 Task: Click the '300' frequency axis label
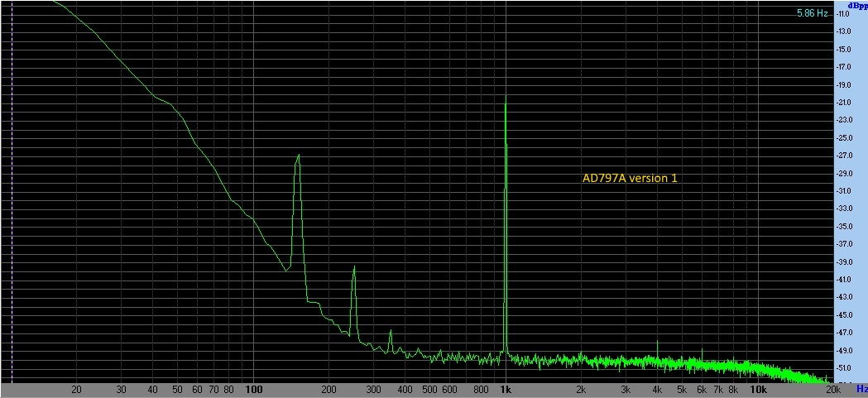(374, 389)
